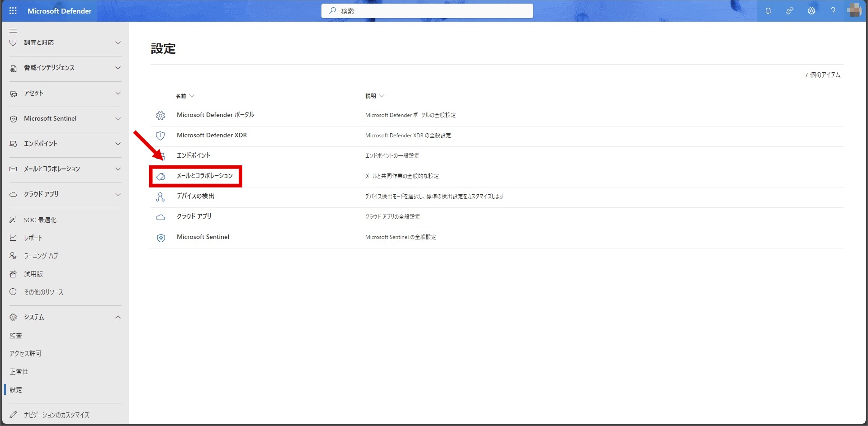Image resolution: width=868 pixels, height=426 pixels.
Task: Expand the Microsoft Sentinel sidebar chevron
Action: pyautogui.click(x=118, y=118)
